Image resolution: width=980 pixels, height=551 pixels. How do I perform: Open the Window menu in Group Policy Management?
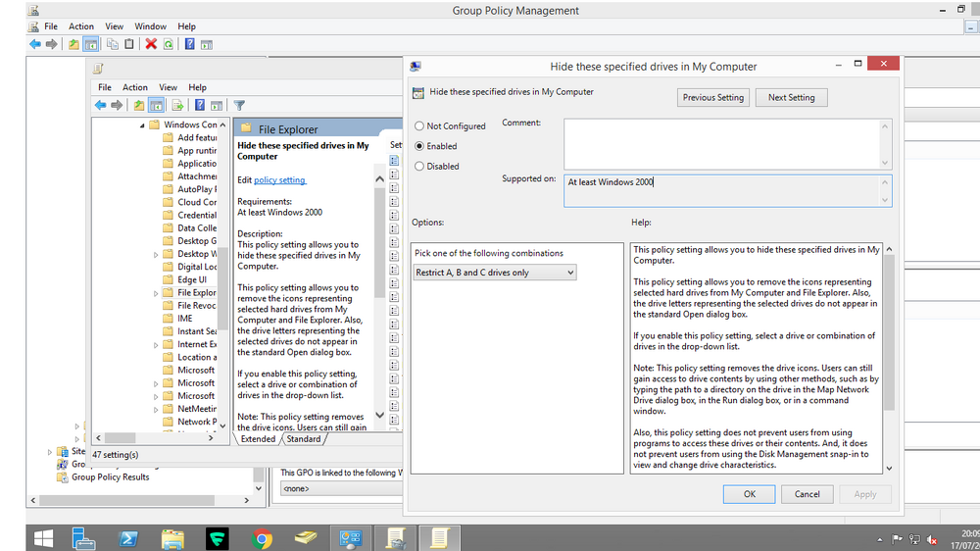[x=151, y=26]
